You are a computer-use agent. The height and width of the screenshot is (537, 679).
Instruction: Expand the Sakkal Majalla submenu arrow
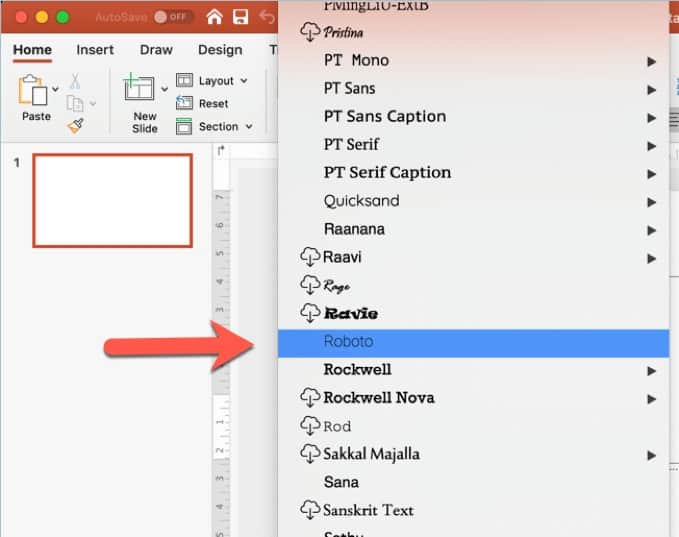pos(651,456)
